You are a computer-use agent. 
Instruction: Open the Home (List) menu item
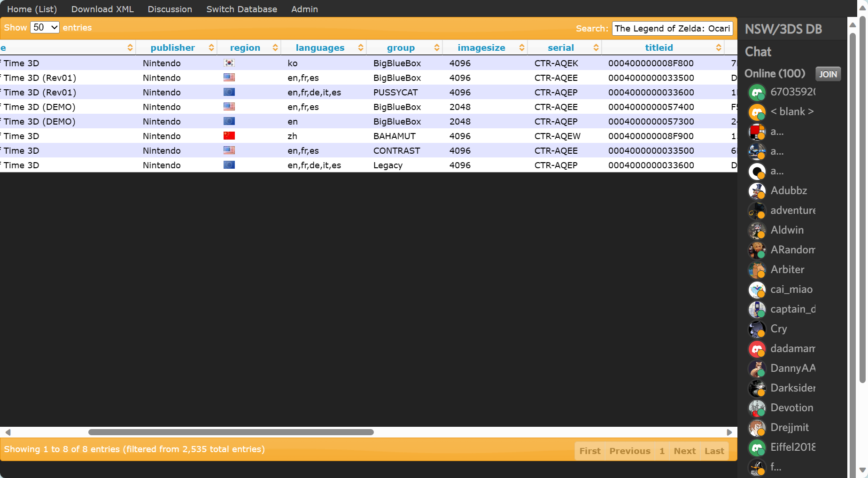coord(32,9)
